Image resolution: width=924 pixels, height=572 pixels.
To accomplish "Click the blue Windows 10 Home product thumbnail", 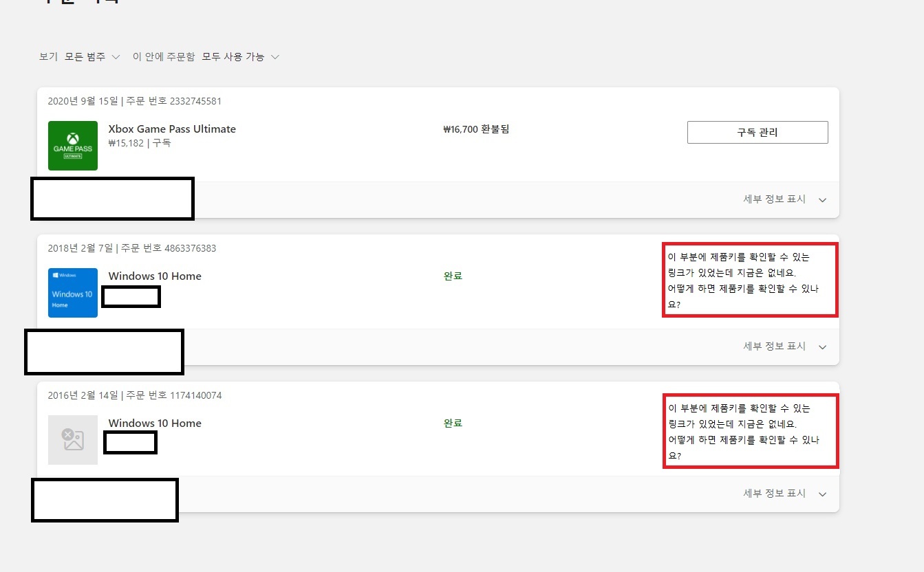I will pos(73,293).
